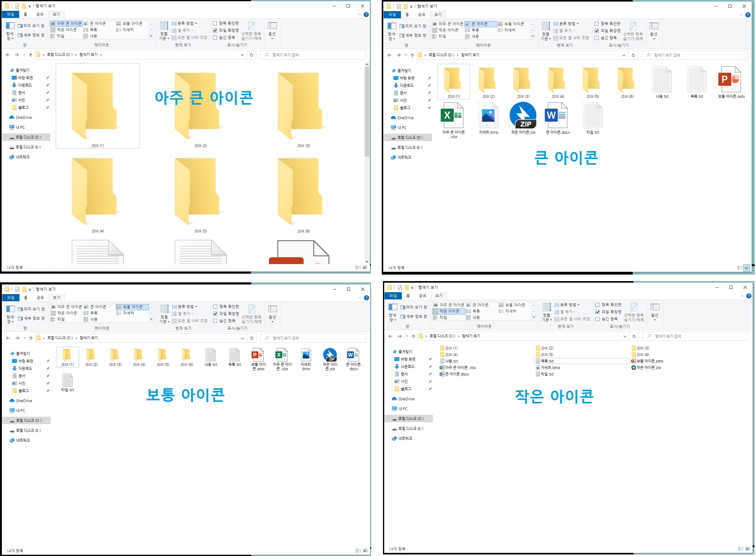Click vertical scrollbar in 아주 큰 아이콘 window

click(x=367, y=111)
